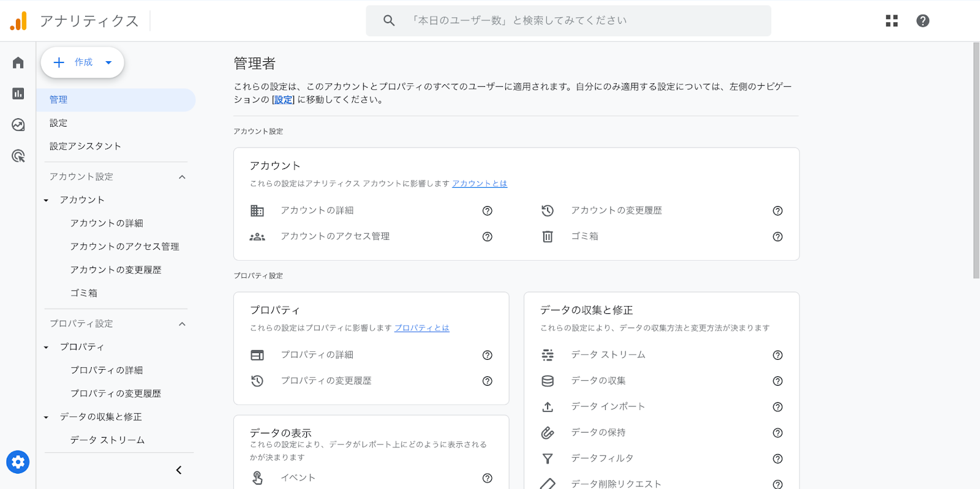Screen dimensions: 980x489
Task: Click the data streams icon
Action: click(x=548, y=355)
